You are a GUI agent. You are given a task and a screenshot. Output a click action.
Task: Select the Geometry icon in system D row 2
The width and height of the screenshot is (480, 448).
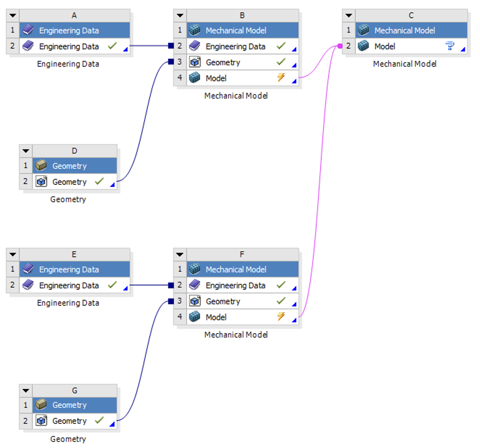[41, 181]
